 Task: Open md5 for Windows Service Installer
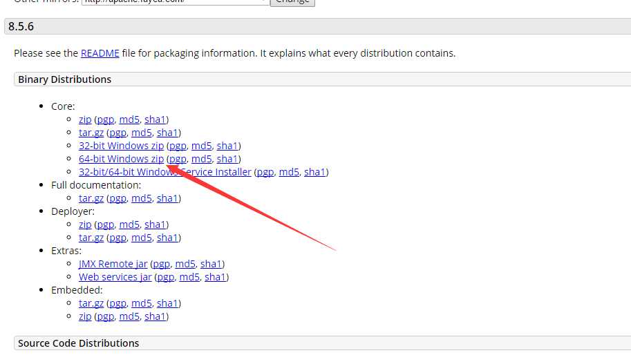pyautogui.click(x=289, y=172)
